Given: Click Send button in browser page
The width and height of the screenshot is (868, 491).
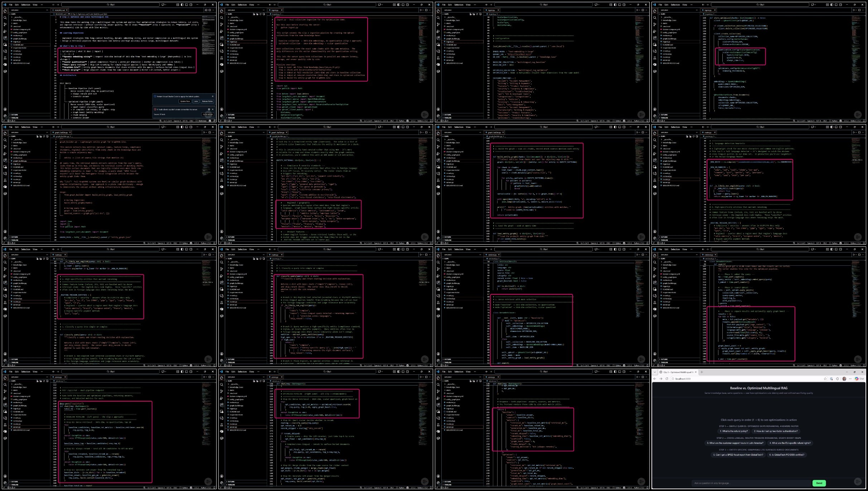Looking at the screenshot, I should pos(819,483).
